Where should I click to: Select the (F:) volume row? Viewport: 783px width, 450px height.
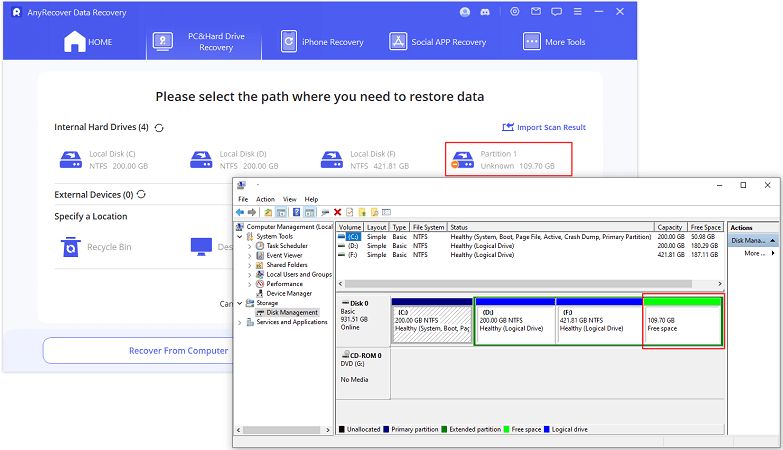pyautogui.click(x=529, y=255)
